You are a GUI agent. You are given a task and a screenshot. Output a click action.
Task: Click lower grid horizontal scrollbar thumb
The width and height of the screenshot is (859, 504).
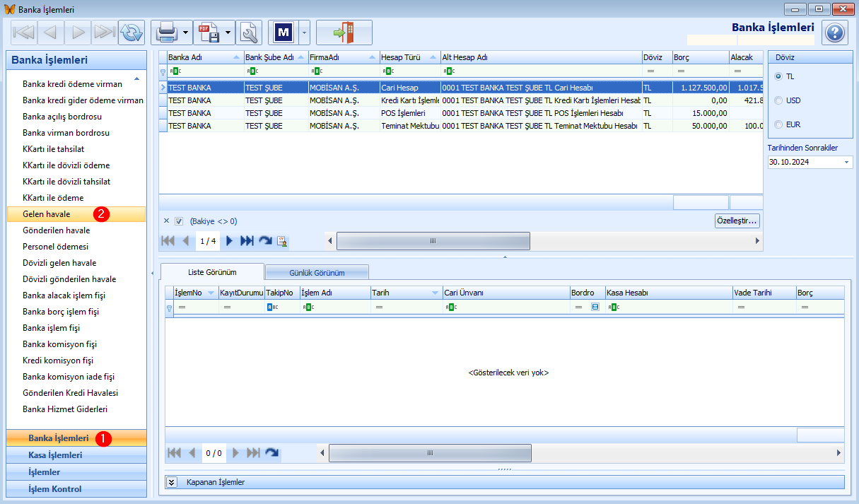click(x=430, y=453)
